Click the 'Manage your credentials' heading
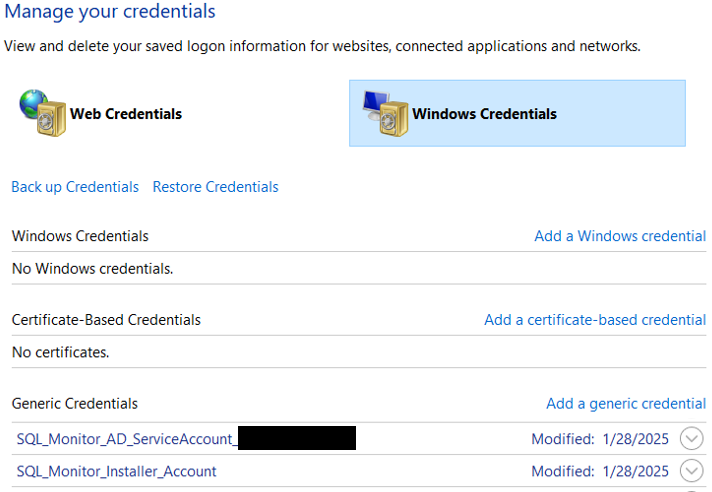Viewport: 712px width, 492px height. tap(110, 11)
